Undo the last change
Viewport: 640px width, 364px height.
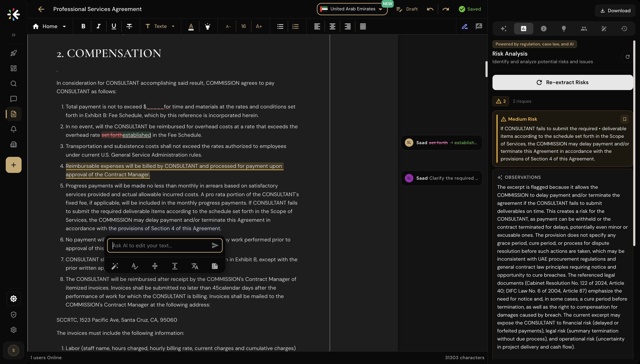[430, 9]
